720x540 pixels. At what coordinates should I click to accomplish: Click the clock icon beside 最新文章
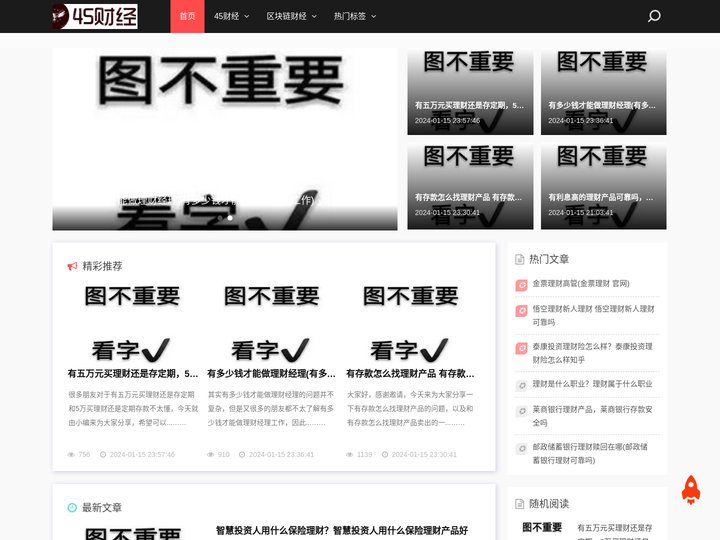72,507
